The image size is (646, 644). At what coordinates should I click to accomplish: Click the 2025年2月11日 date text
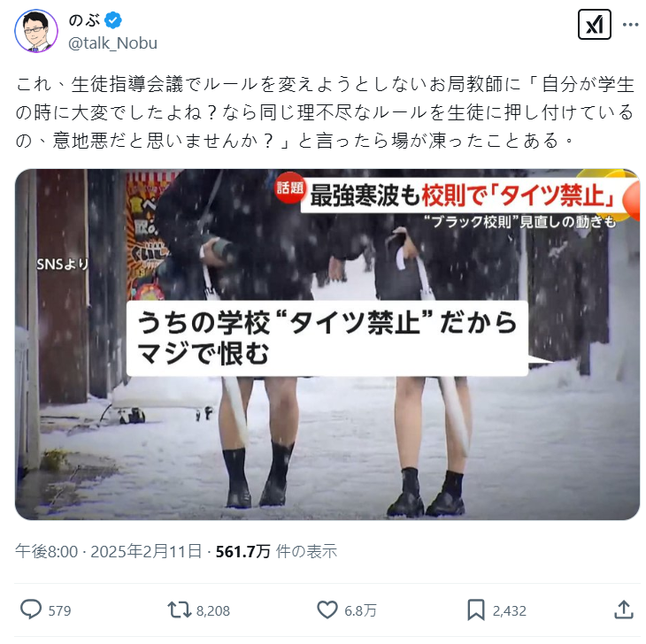click(x=146, y=551)
